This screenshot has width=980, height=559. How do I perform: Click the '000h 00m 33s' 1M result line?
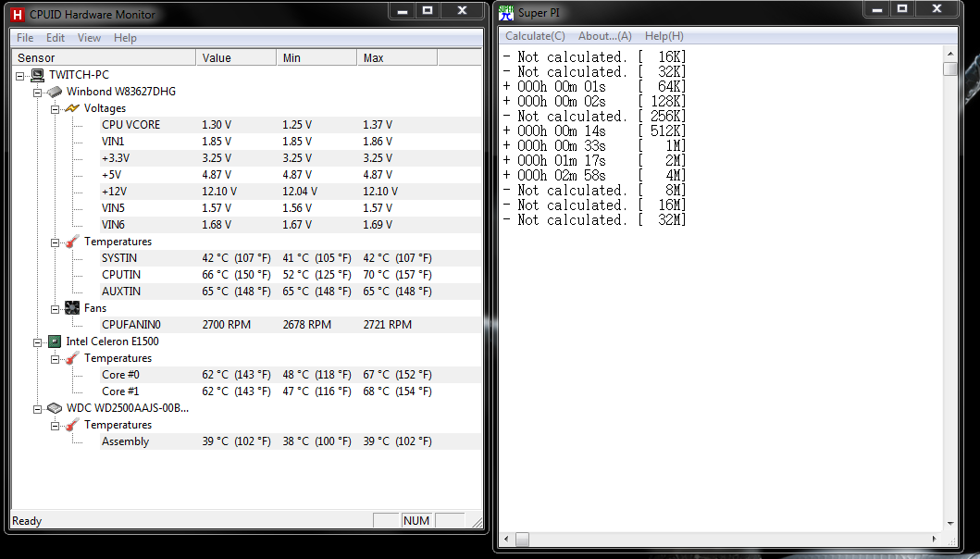point(594,145)
